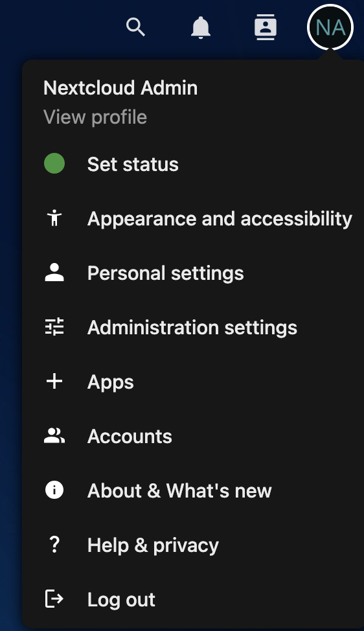Click the info circle icon
Viewport: 364px width, 631px height.
54,490
